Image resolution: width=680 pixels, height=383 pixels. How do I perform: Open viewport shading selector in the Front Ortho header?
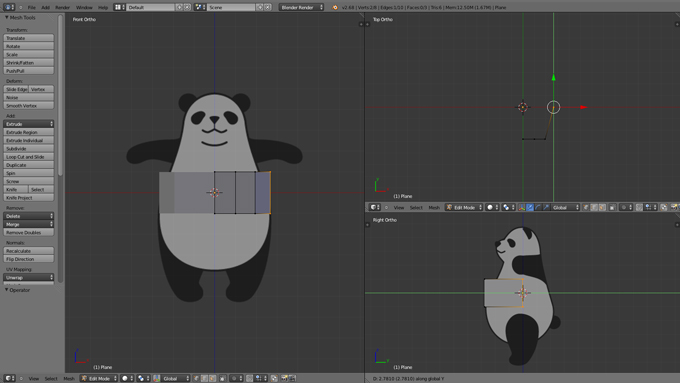coord(127,378)
